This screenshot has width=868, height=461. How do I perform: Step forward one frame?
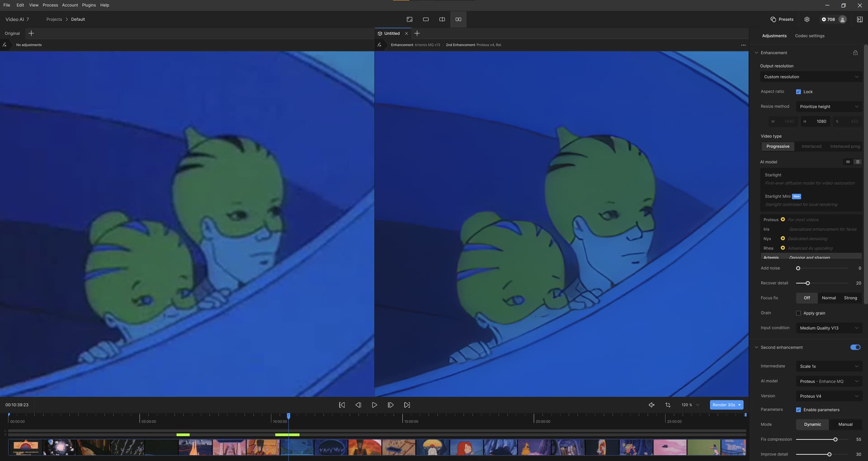(x=391, y=405)
